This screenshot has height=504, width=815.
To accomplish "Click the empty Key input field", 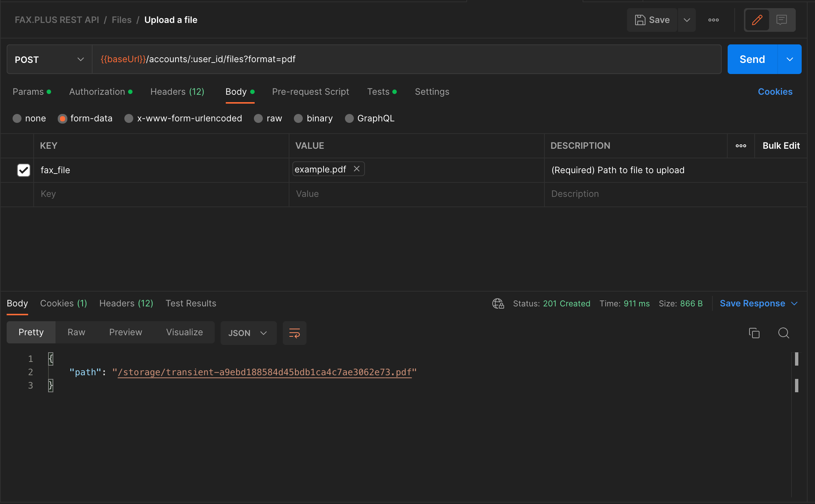I will 161,194.
